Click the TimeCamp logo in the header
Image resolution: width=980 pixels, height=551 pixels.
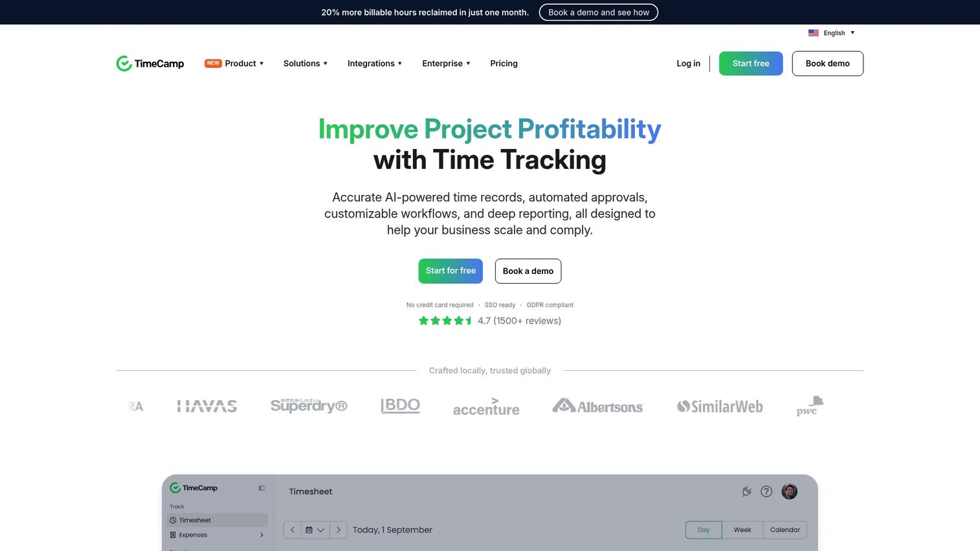(150, 63)
